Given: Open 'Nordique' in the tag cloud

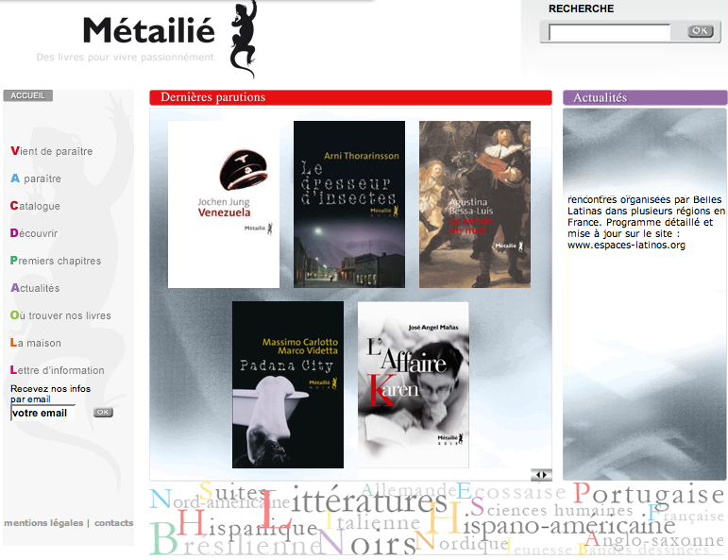Looking at the screenshot, I should point(462,542).
